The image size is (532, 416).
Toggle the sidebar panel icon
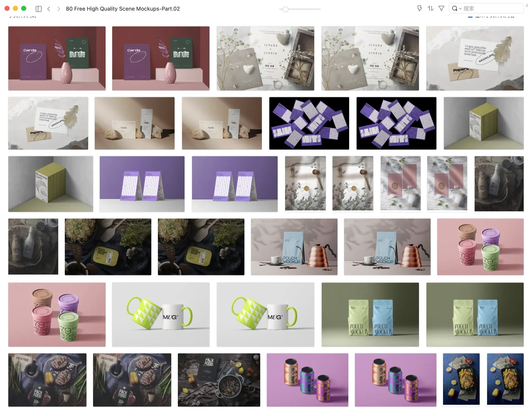point(39,9)
